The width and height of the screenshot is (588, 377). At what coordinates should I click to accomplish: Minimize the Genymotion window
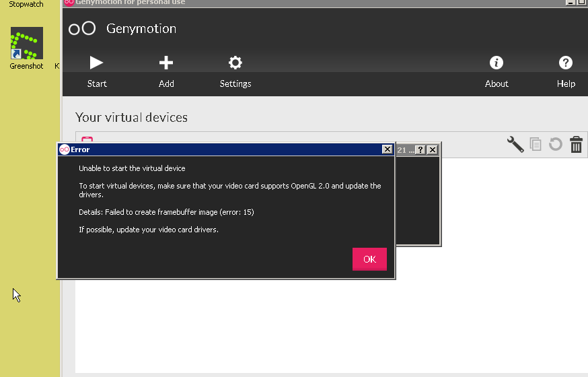tap(571, 2)
